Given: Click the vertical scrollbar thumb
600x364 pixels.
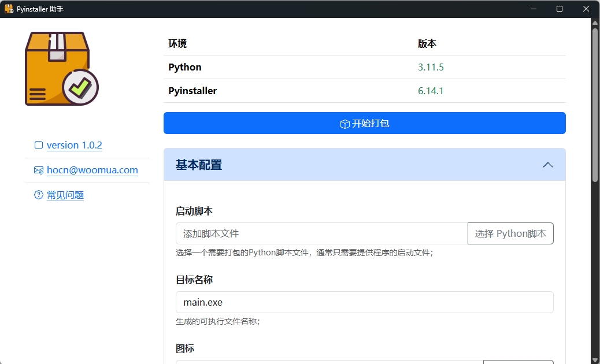Looking at the screenshot, I should tap(595, 104).
